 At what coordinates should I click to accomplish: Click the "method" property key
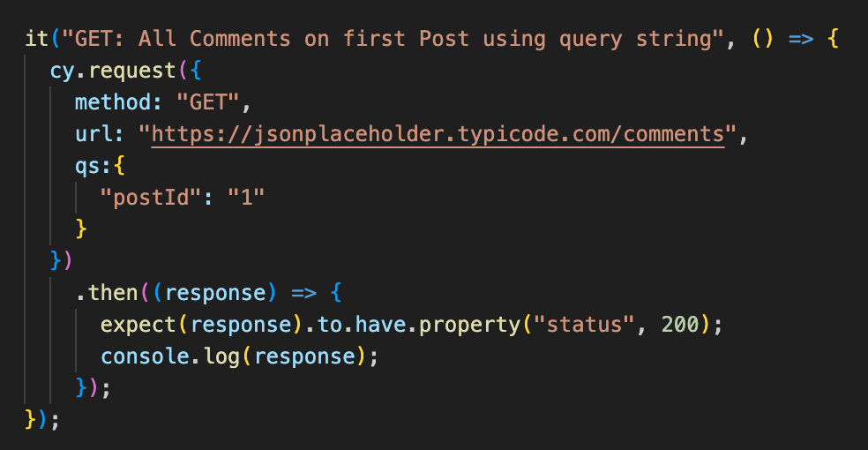112,102
